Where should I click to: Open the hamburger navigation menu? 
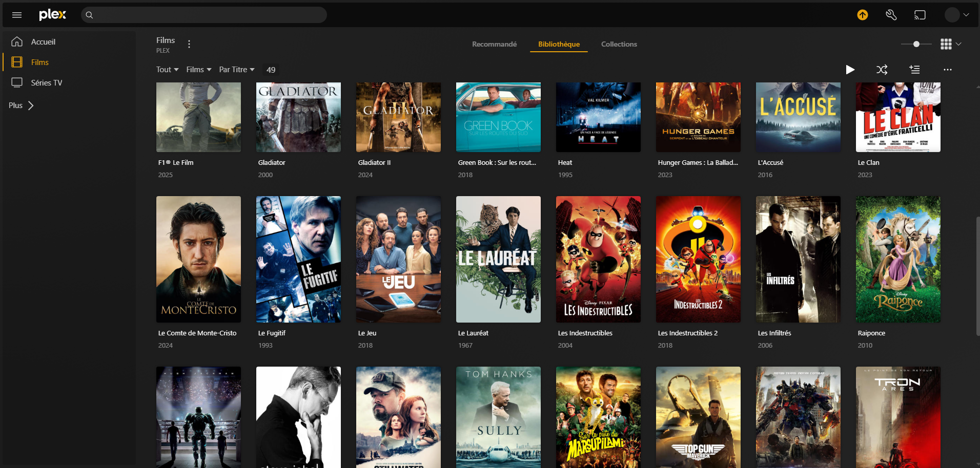[x=17, y=15]
